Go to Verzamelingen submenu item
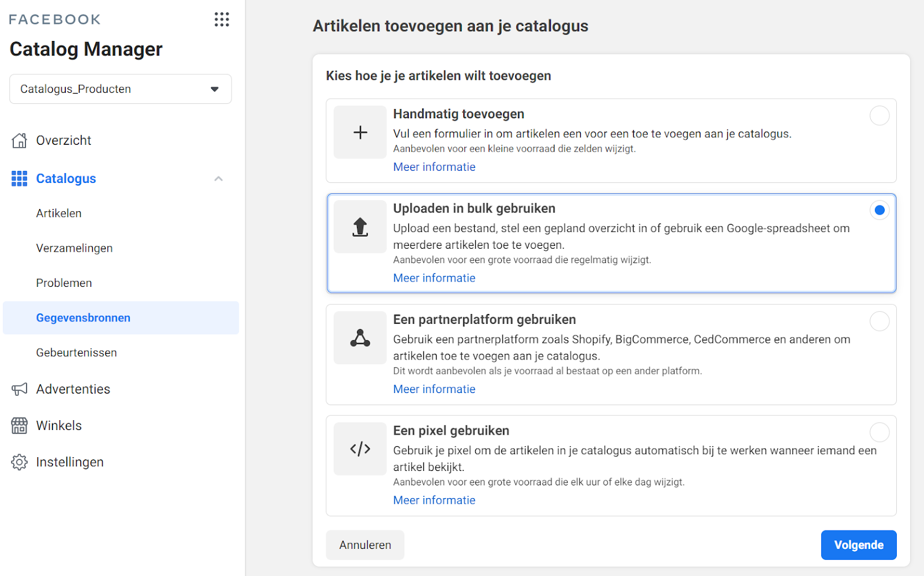This screenshot has width=924, height=576. pos(74,248)
